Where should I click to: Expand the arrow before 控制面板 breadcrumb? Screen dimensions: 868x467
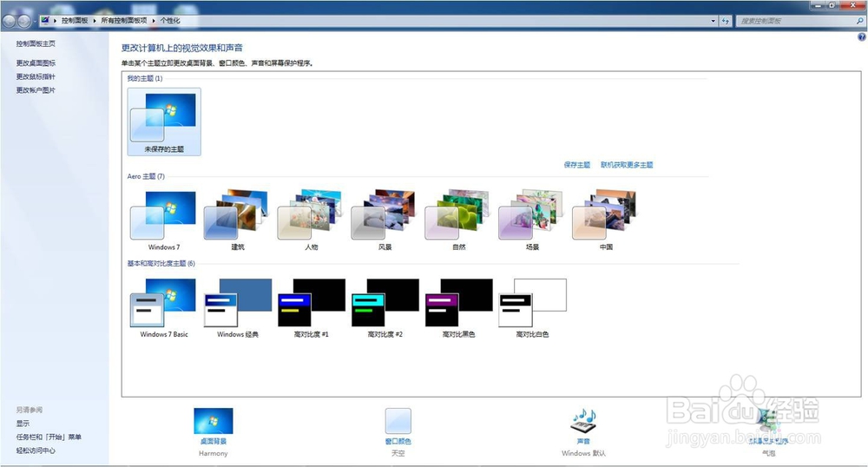[x=56, y=21]
